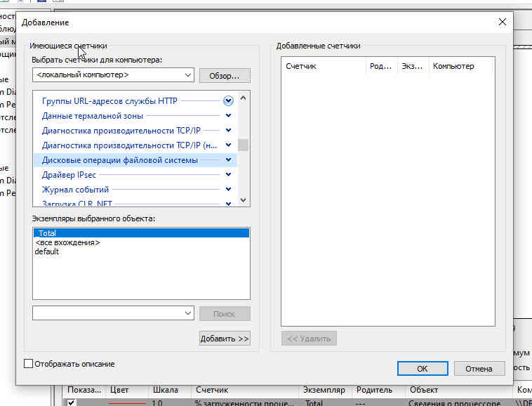This screenshot has height=406, width=532.
Task: Expand Диагностика производительности TCP/IP (н... group
Action: (x=228, y=145)
